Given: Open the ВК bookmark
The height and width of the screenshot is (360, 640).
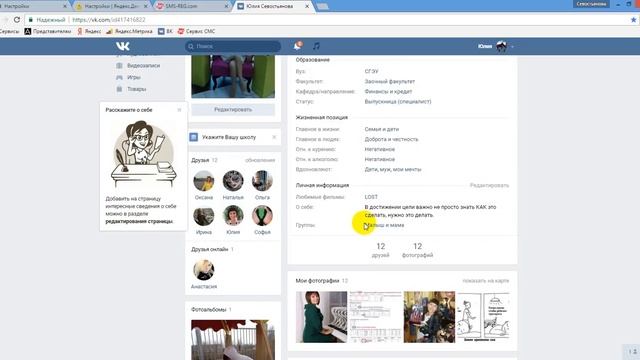Looking at the screenshot, I should (x=165, y=31).
